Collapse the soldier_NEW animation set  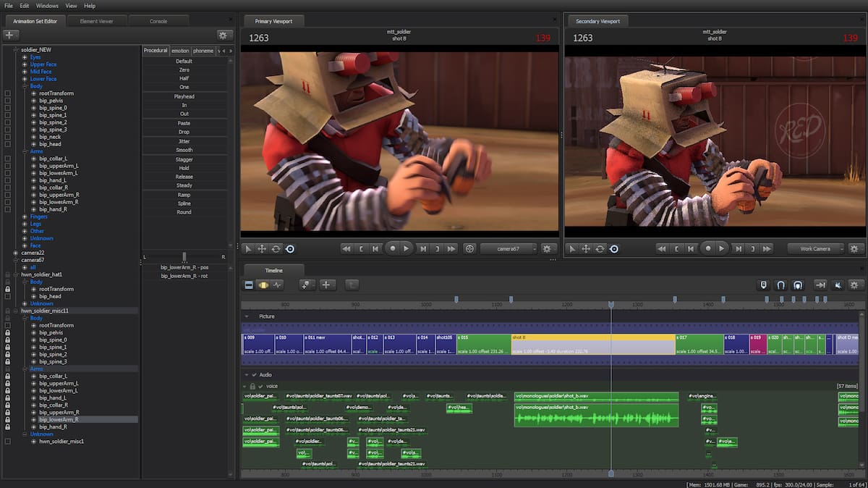[17, 50]
